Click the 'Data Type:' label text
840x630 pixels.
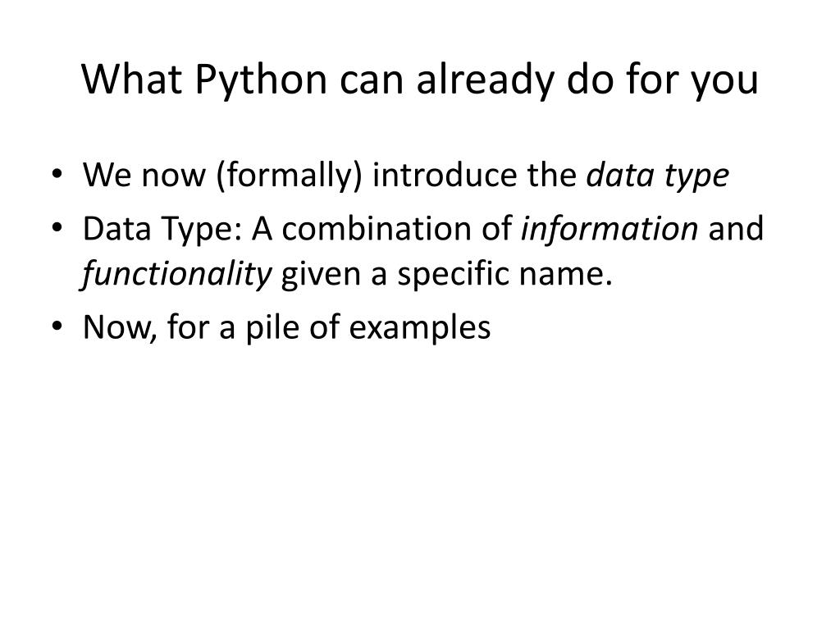click(163, 230)
